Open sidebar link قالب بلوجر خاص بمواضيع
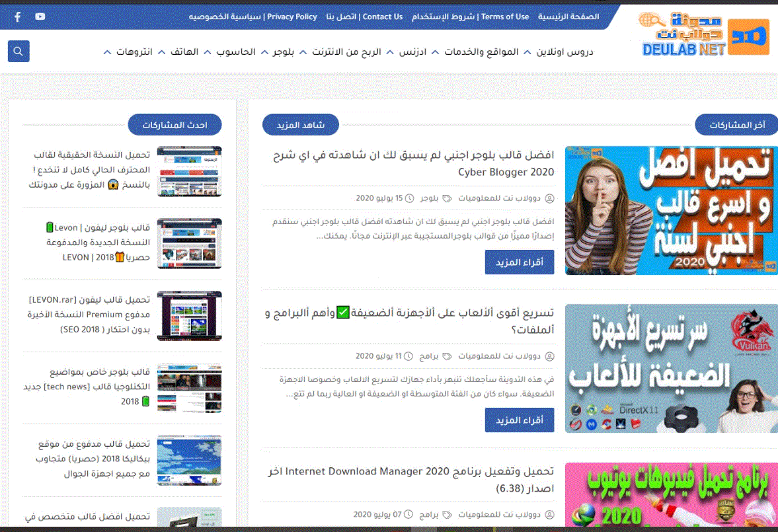The height and width of the screenshot is (532, 778). pos(87,387)
